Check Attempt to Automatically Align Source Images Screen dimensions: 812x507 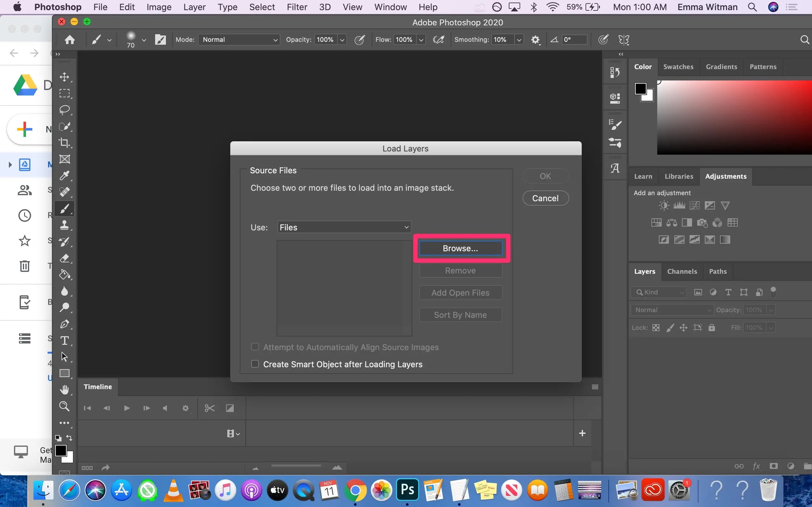255,347
